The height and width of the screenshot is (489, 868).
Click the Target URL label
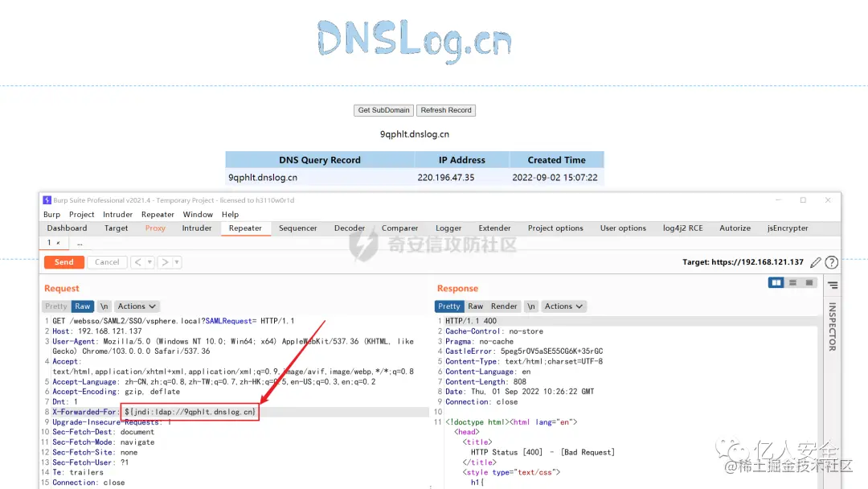coord(743,262)
